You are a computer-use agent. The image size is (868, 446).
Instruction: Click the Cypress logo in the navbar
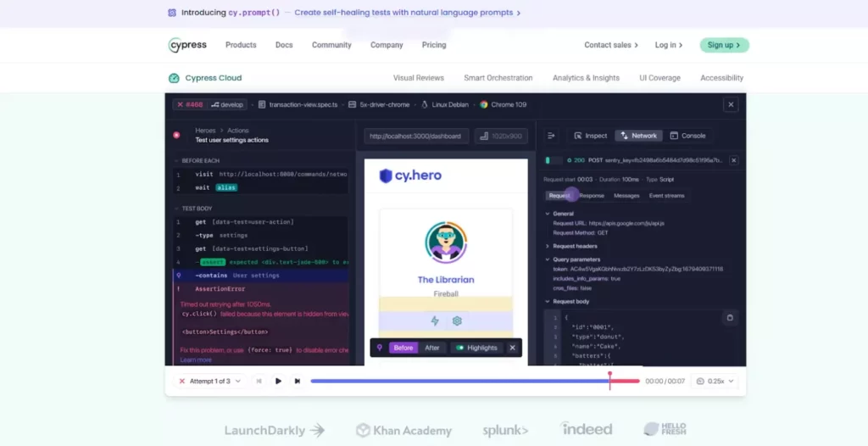187,45
